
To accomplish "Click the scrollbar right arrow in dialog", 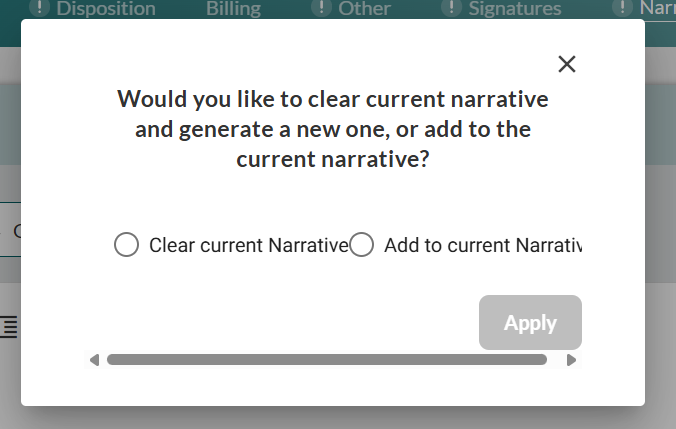I will pyautogui.click(x=572, y=360).
